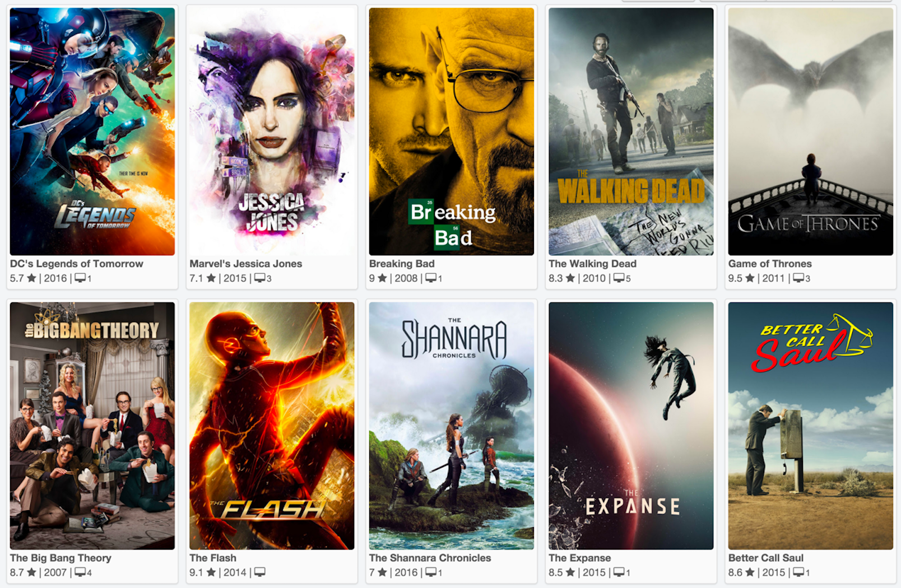
Task: Select The Flash poster image
Action: [272, 426]
